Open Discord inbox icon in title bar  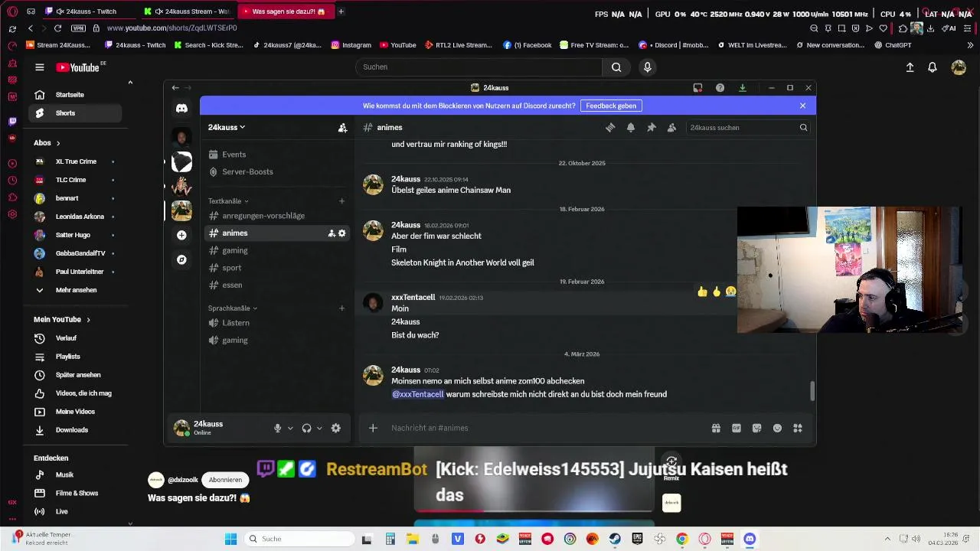[x=697, y=88]
